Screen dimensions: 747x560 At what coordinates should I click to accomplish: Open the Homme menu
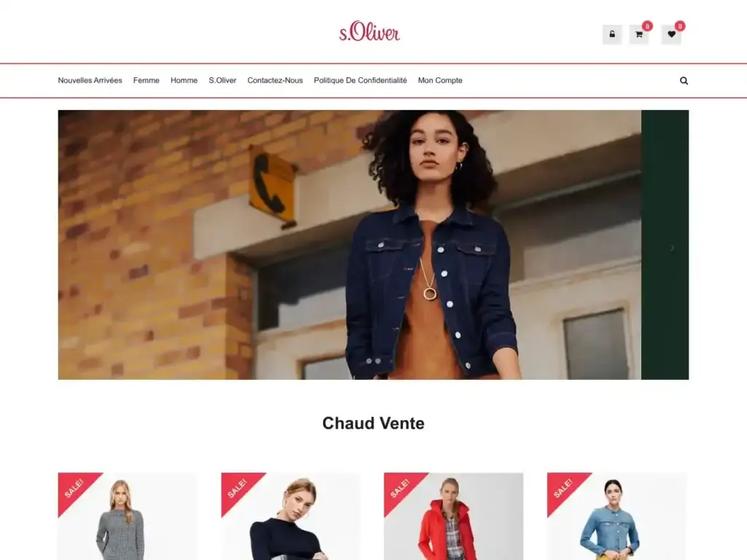[184, 80]
